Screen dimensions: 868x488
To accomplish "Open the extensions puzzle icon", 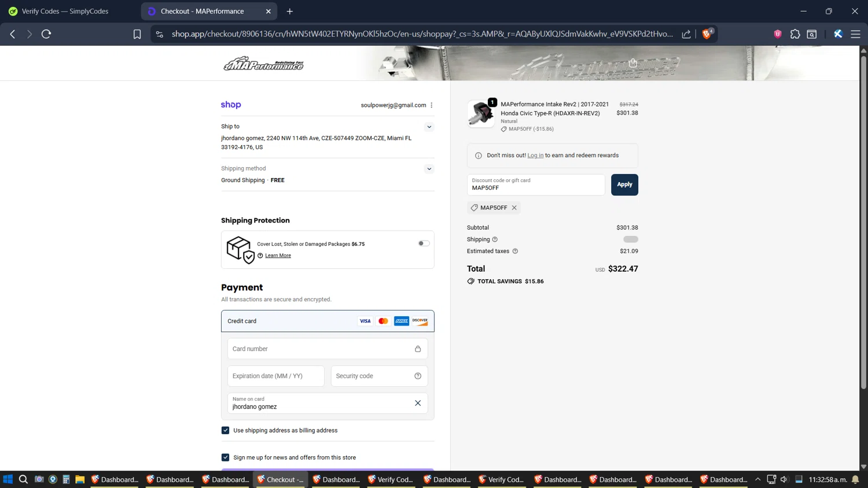I will (795, 34).
